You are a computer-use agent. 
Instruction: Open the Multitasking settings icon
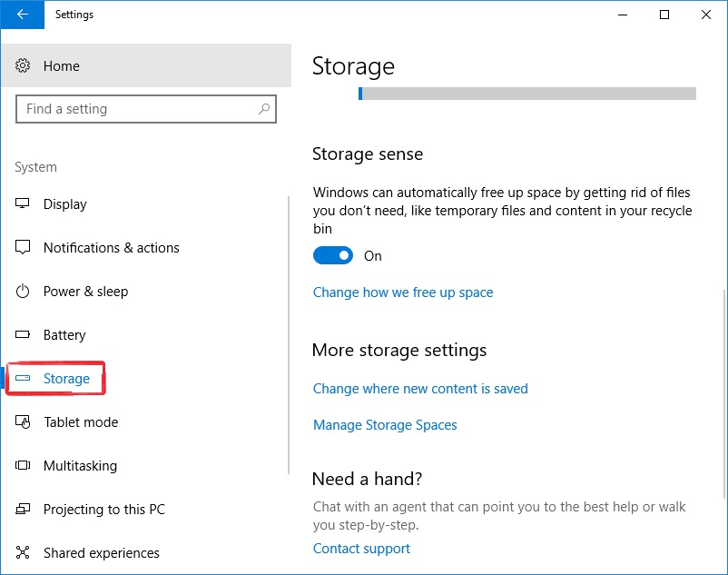pyautogui.click(x=24, y=466)
